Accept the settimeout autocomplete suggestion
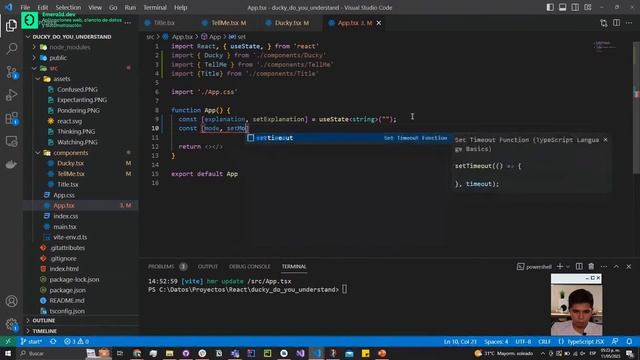This screenshot has width=640, height=360. click(x=348, y=138)
